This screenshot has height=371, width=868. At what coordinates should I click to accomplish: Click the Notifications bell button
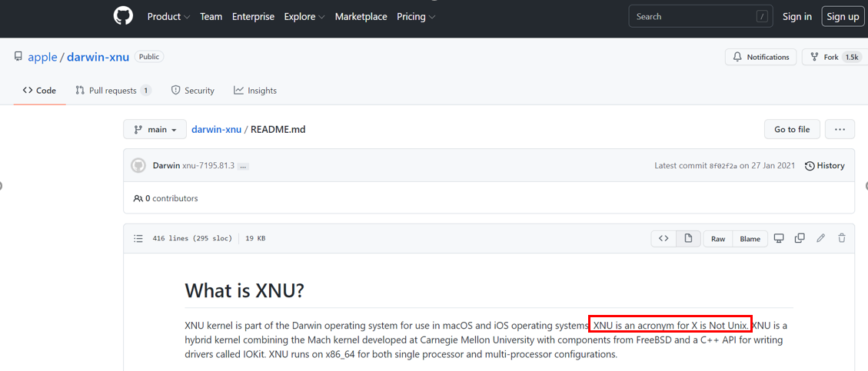(760, 57)
